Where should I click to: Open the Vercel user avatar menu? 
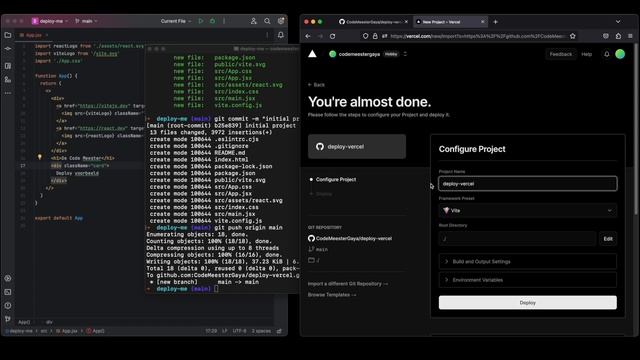[x=620, y=54]
